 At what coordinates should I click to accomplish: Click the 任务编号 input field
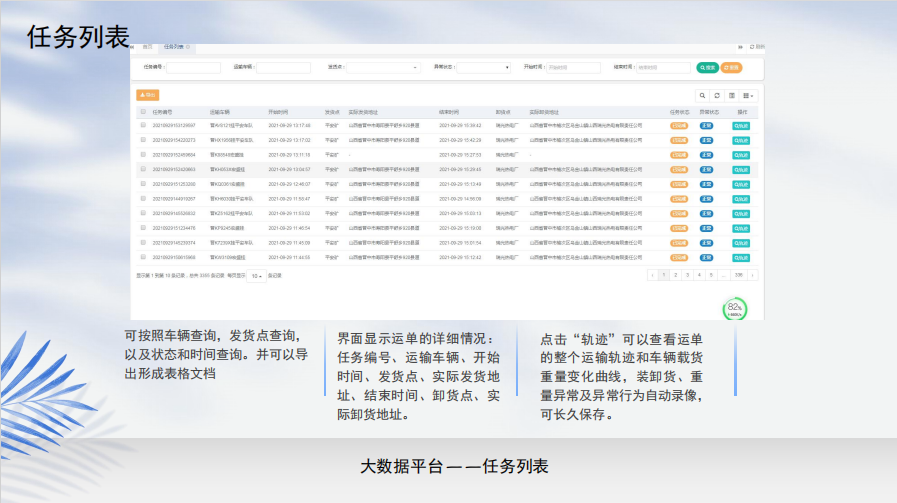click(x=193, y=68)
